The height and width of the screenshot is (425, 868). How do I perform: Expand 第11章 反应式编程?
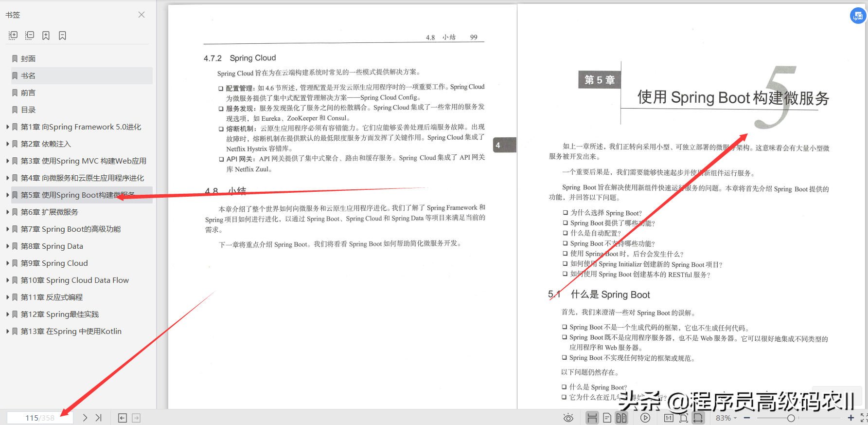(7, 297)
